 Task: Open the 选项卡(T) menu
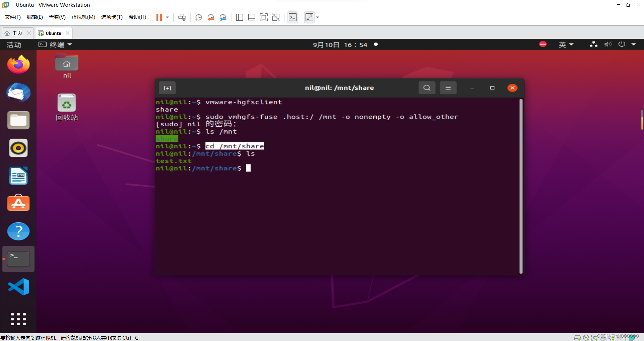[112, 17]
